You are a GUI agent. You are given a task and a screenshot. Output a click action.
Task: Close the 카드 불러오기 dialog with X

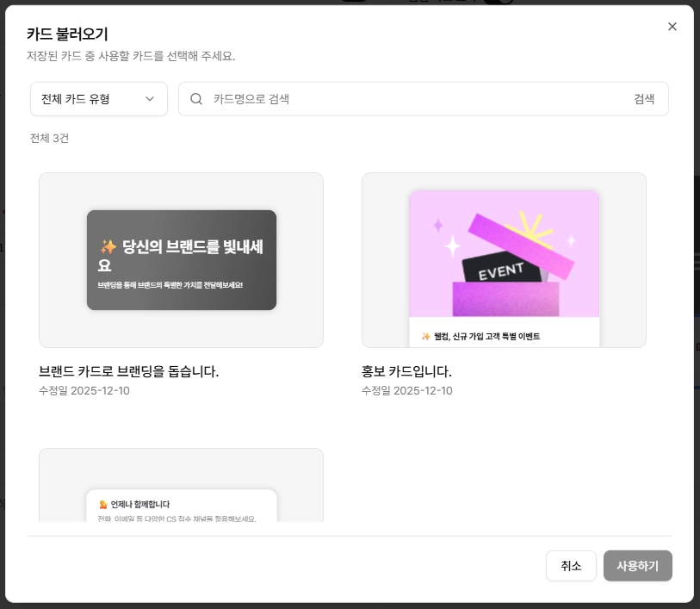(x=672, y=27)
